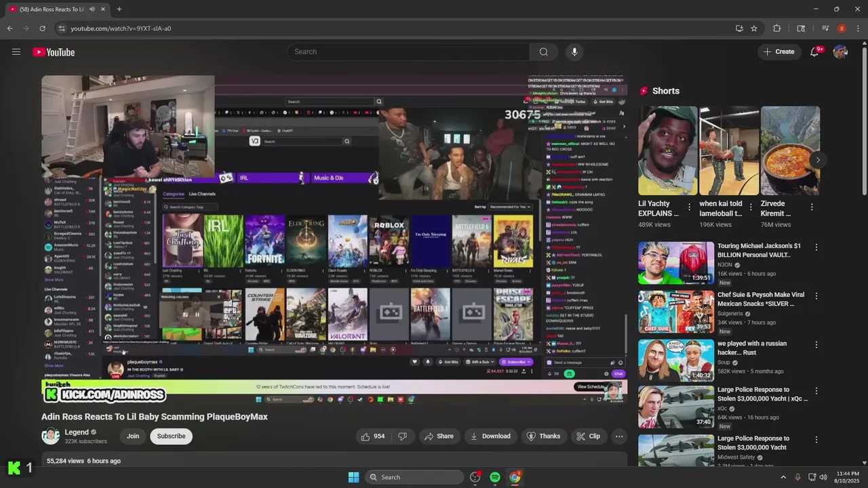Like the video with 954 likes

(x=373, y=436)
